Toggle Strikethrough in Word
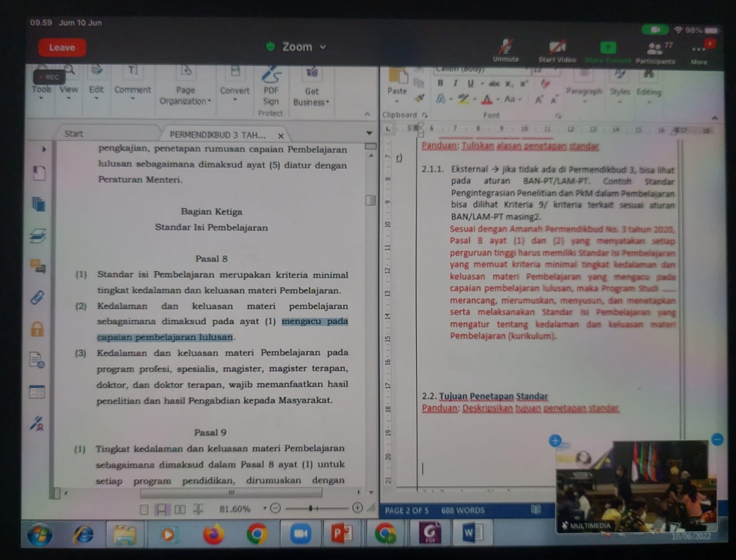The image size is (736, 560). pos(494,84)
